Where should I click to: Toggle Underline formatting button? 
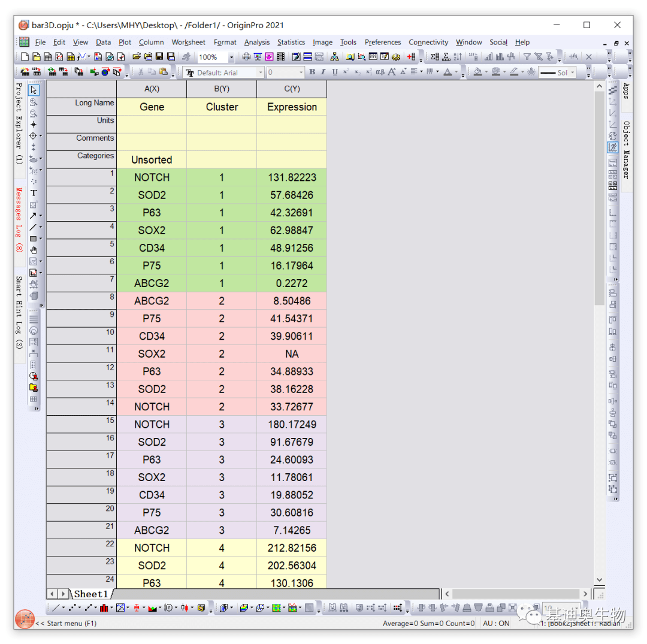tap(335, 72)
